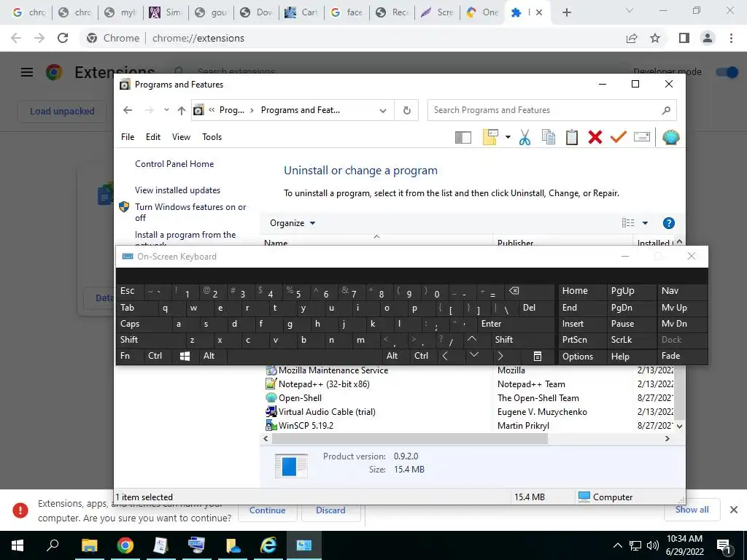
Task: Open Chrome side panel icon
Action: (684, 38)
